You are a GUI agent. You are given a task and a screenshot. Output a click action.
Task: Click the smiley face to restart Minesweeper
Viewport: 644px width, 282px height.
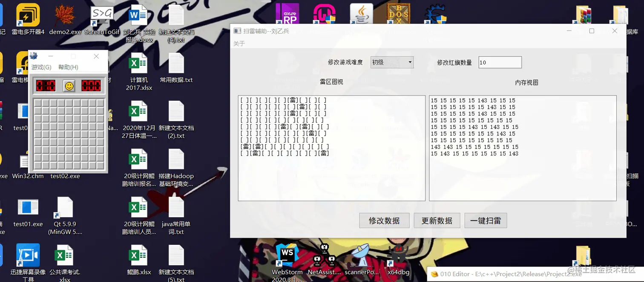click(x=69, y=85)
